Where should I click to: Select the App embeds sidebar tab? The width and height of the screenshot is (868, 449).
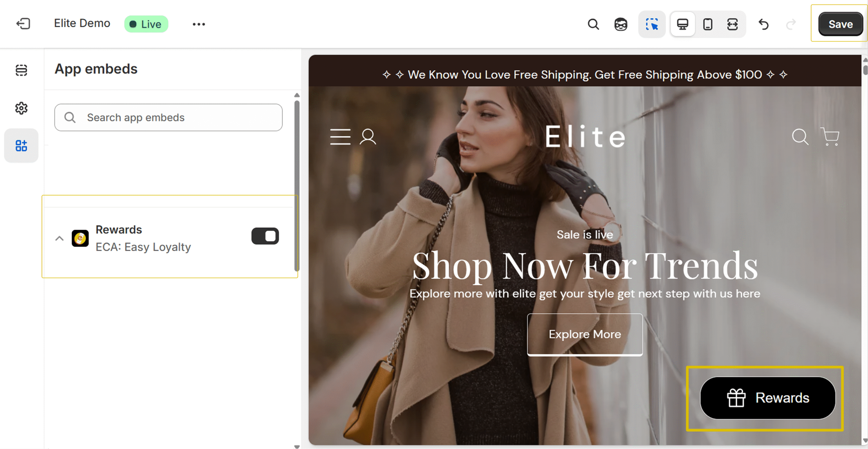pos(21,146)
